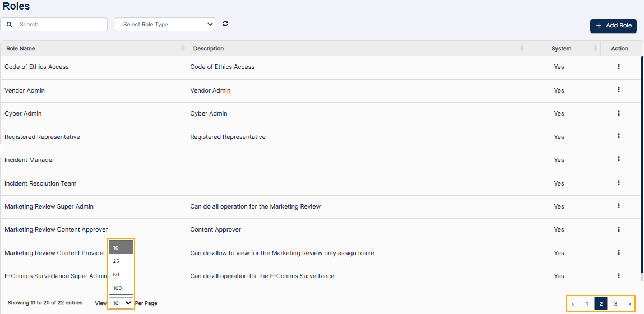The height and width of the screenshot is (314, 644).
Task: Go to page 1
Action: click(x=587, y=304)
